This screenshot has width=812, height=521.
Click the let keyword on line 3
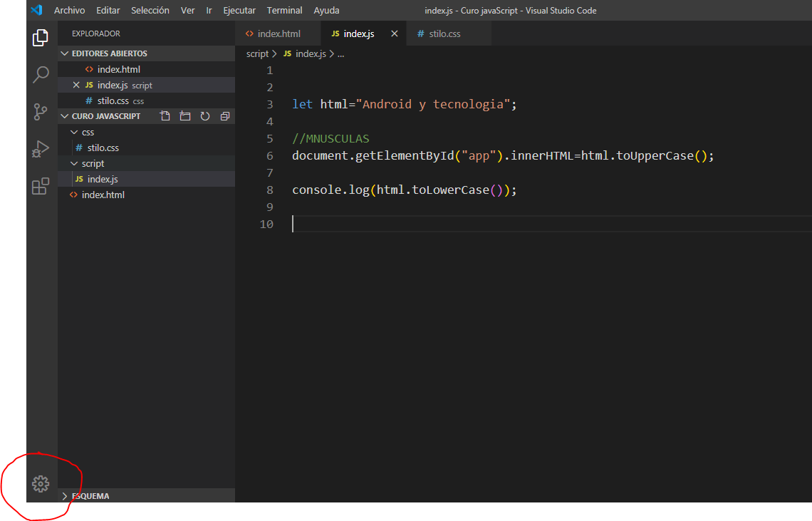click(x=303, y=104)
